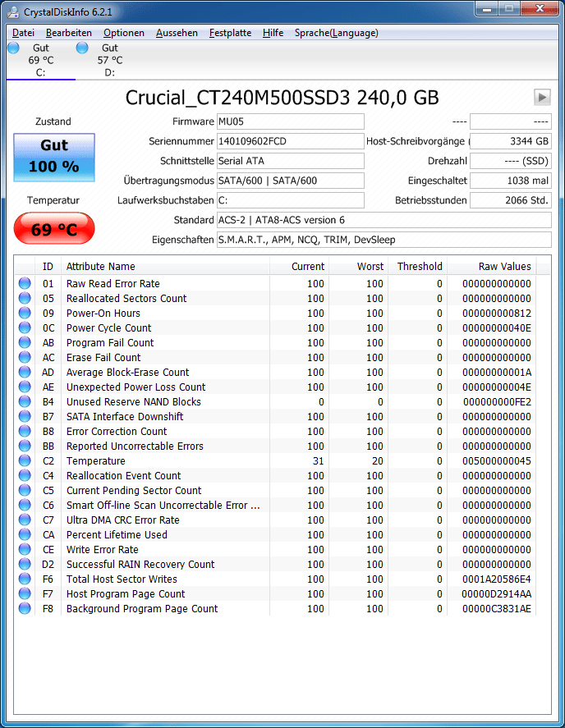Image resolution: width=565 pixels, height=728 pixels.
Task: Select drive C: tab with 69 °C
Action: tap(41, 60)
